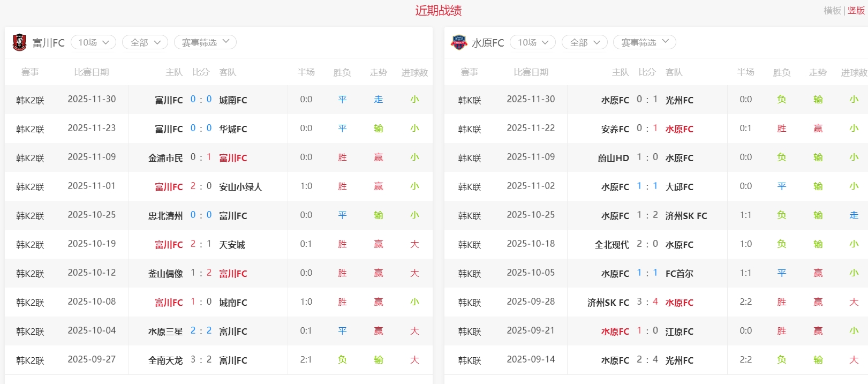The height and width of the screenshot is (384, 868).
Task: Open 城南FC team link on 2025-11-30 match
Action: 233,100
